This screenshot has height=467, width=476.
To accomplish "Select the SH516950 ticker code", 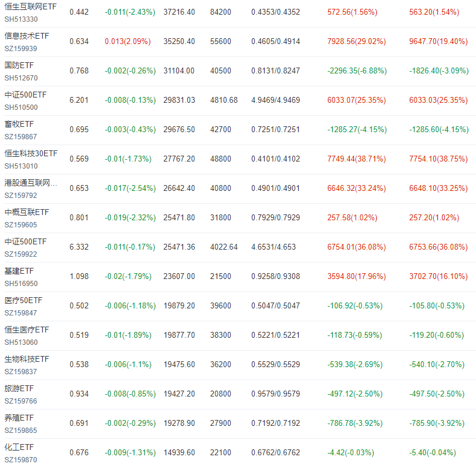I will [21, 284].
